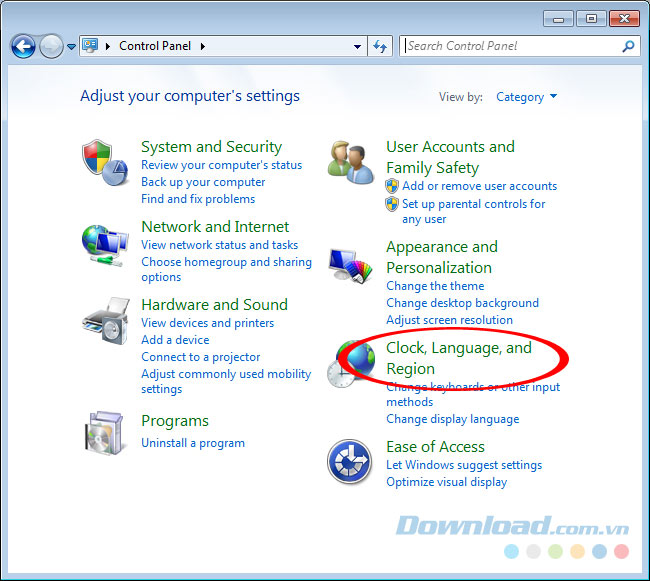
Task: Open the Programs category heading
Action: [x=175, y=421]
